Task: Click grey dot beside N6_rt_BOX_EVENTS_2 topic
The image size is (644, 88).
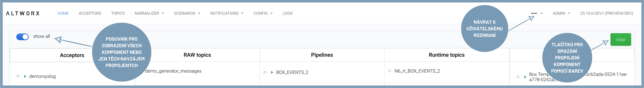Action: (390, 71)
